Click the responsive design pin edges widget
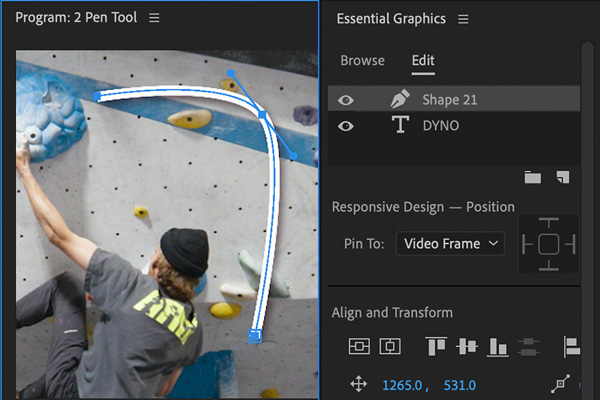This screenshot has width=600, height=400. point(548,244)
